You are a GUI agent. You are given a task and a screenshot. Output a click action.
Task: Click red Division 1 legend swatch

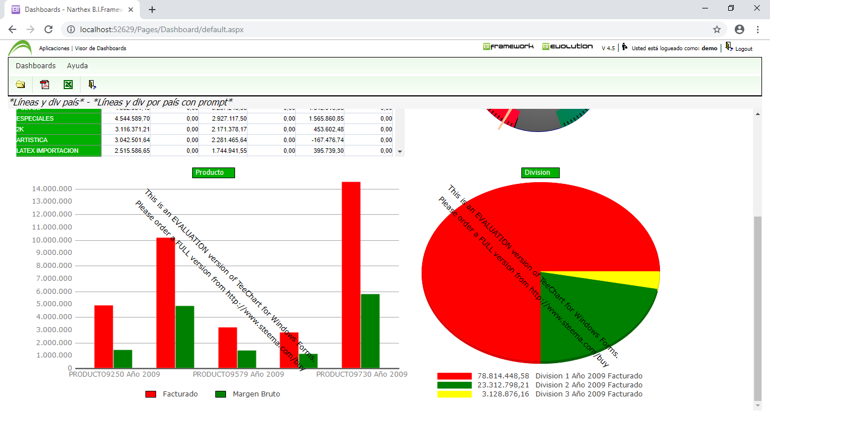[454, 376]
